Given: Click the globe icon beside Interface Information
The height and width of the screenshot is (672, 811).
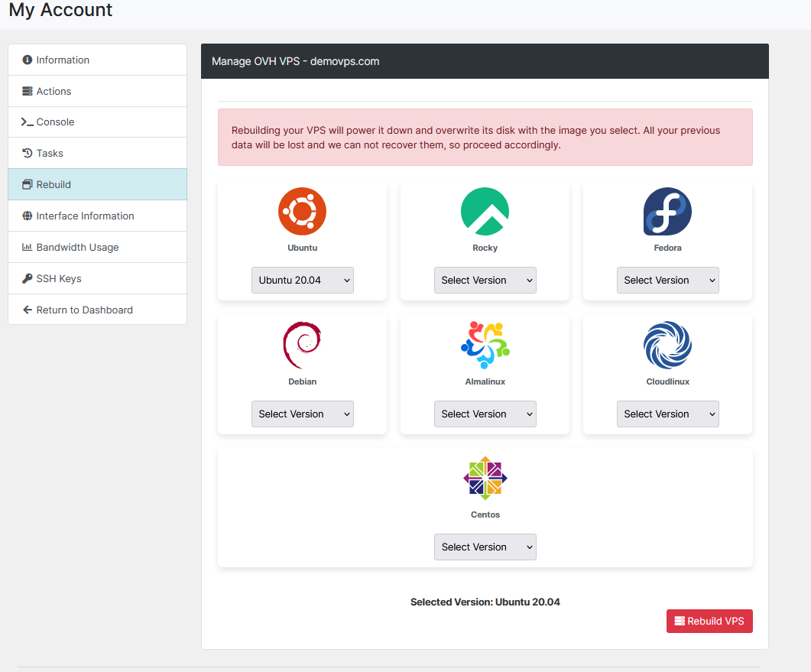Looking at the screenshot, I should 28,216.
